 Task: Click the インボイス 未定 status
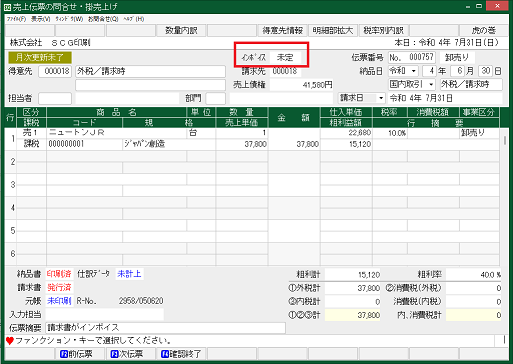[x=285, y=58]
